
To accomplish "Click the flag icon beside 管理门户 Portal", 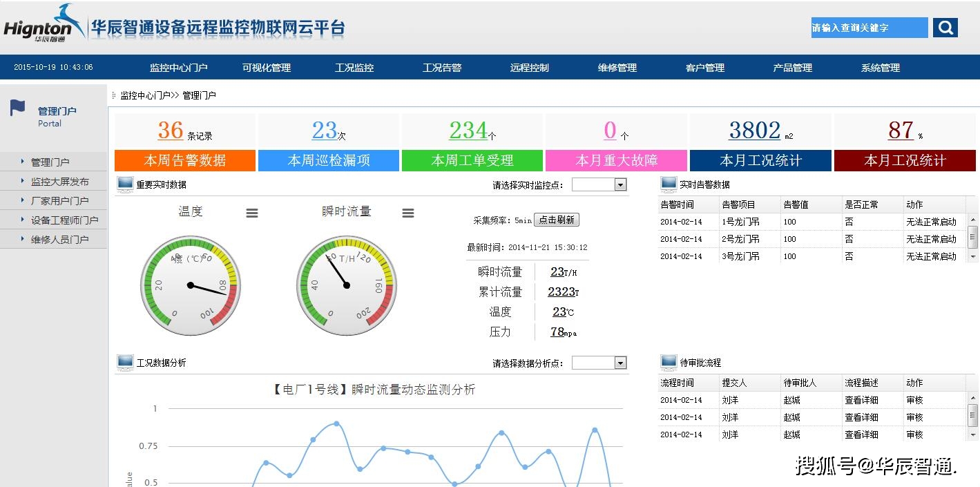I will point(18,108).
